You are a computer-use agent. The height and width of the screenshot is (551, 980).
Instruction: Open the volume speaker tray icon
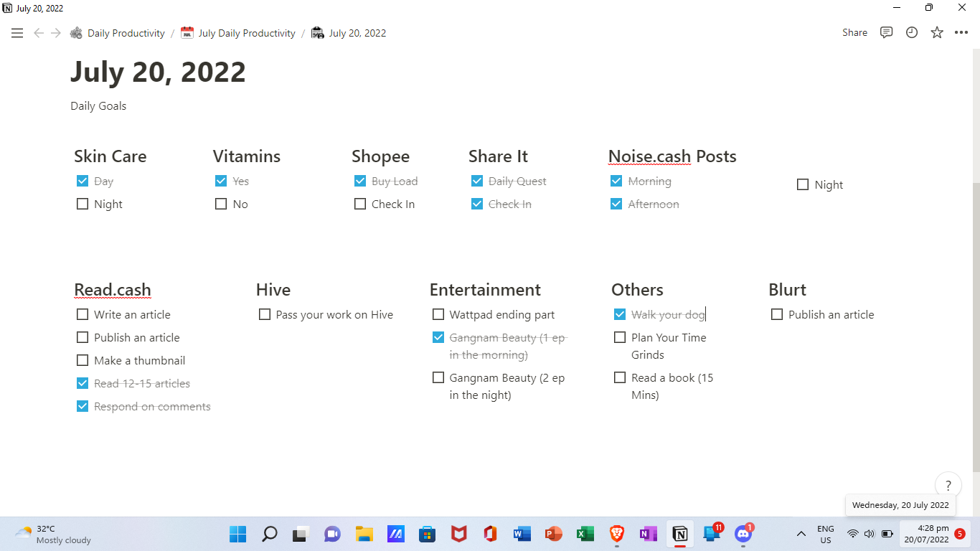point(870,534)
